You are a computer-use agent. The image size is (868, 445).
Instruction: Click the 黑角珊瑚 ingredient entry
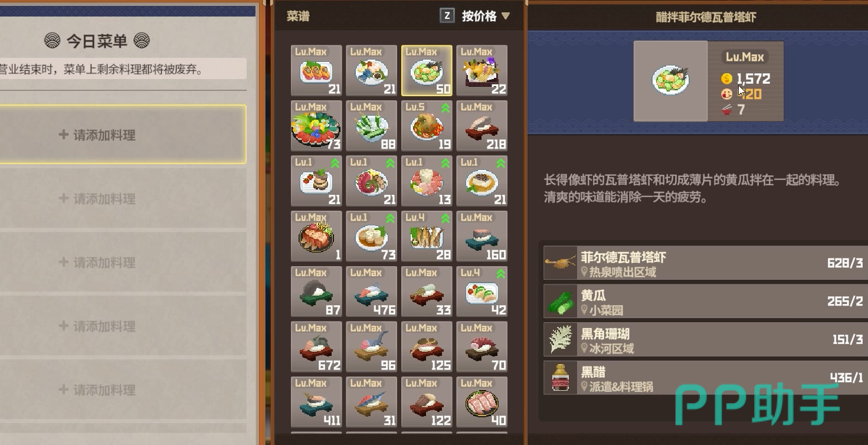click(705, 339)
